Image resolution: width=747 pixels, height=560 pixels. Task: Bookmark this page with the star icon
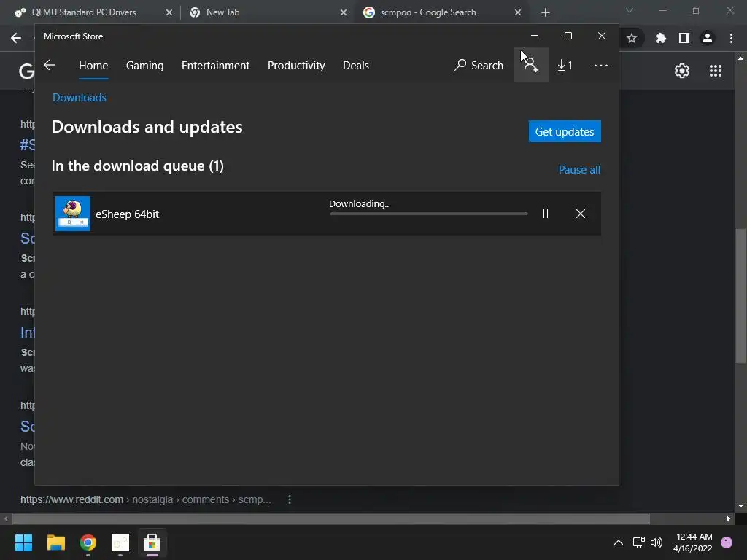point(632,38)
